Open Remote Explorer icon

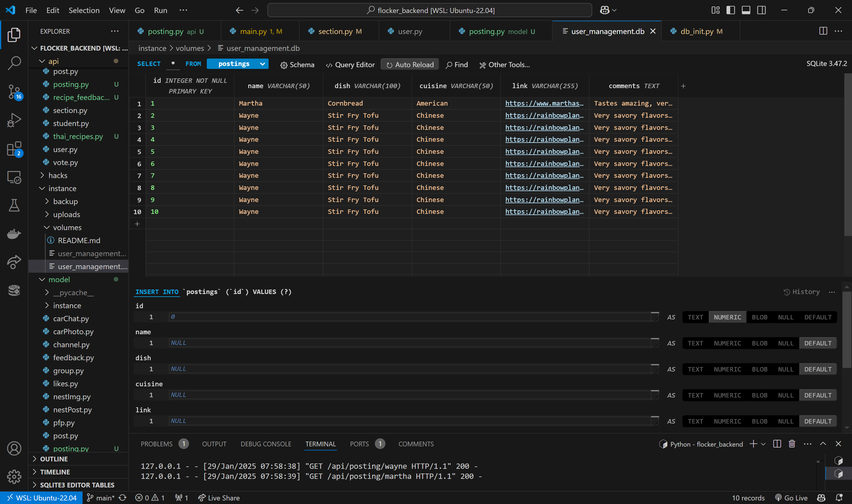[14, 177]
